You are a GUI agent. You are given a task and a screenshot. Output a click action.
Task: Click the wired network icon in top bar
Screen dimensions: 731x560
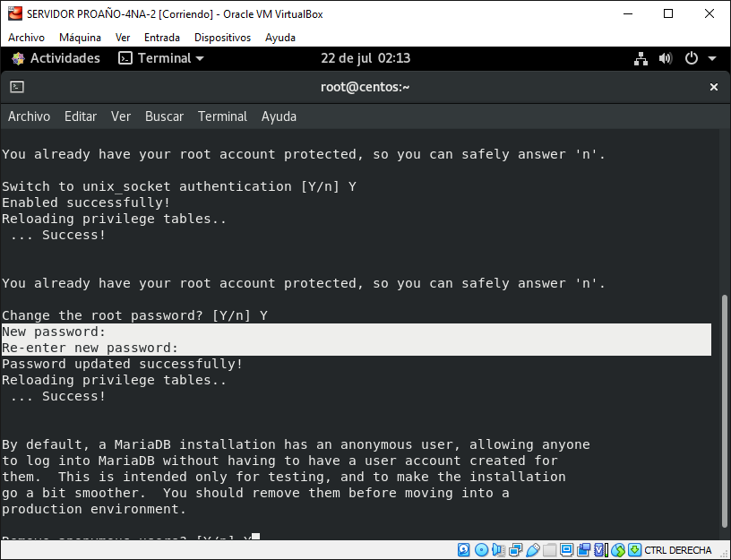tap(641, 59)
